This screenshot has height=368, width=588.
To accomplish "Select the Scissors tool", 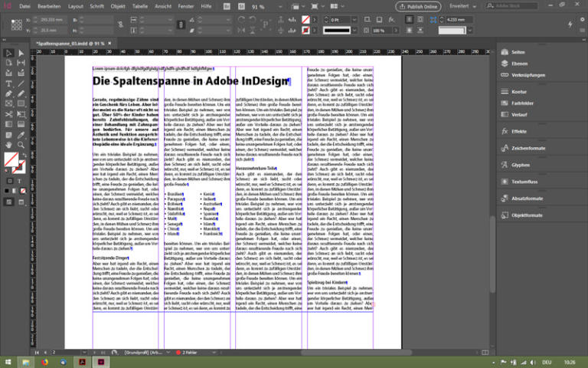I will click(x=8, y=114).
